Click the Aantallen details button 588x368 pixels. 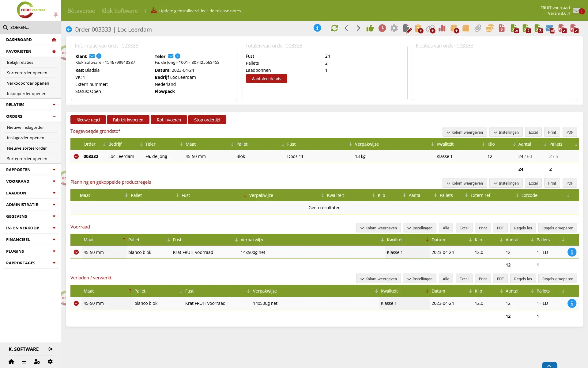pos(266,79)
